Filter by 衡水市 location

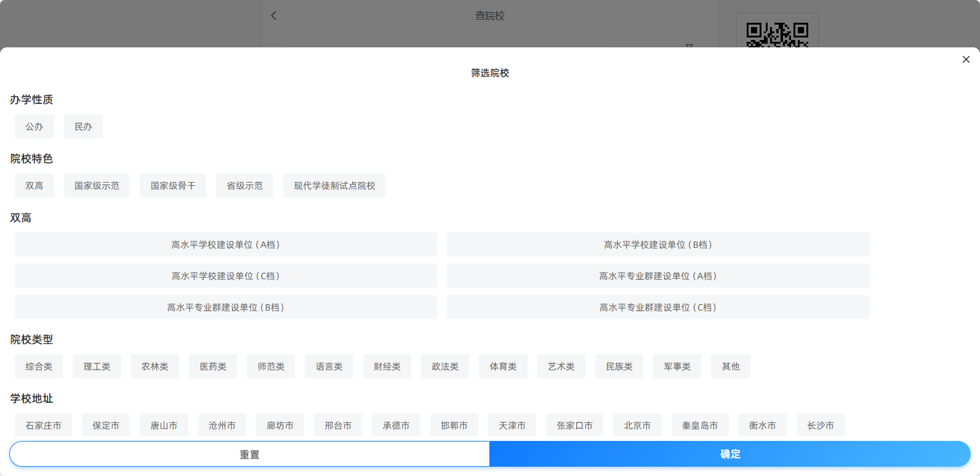(763, 426)
